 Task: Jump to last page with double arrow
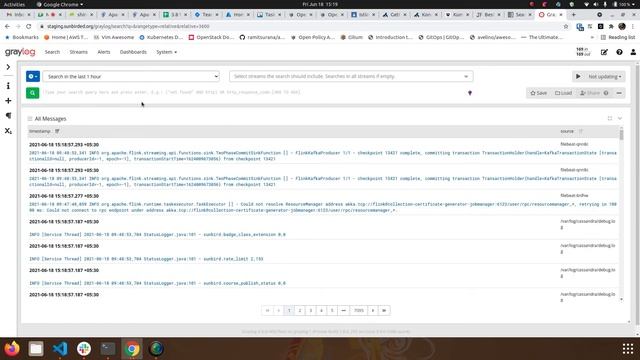pyautogui.click(x=384, y=311)
